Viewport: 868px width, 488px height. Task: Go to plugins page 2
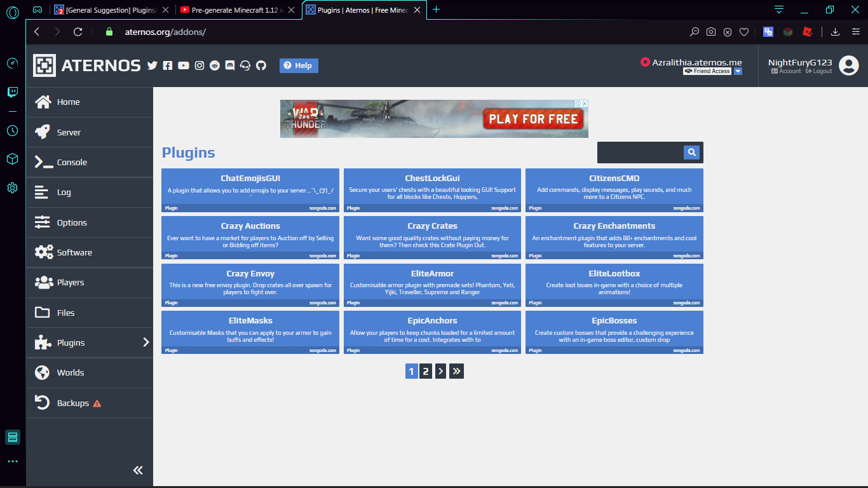[426, 372]
